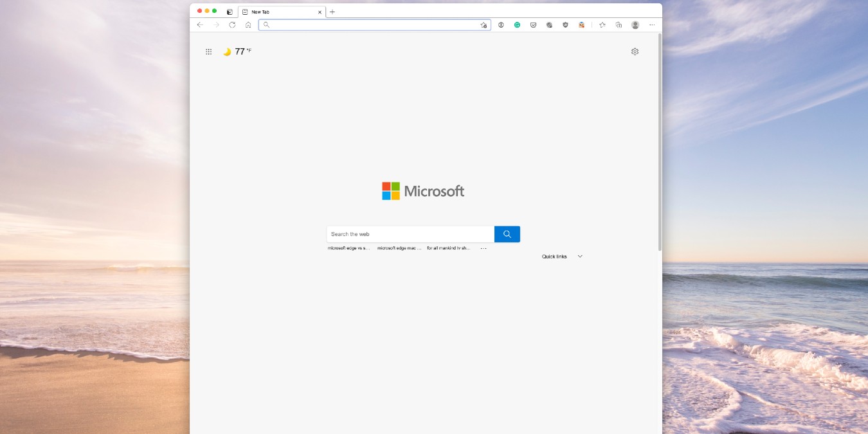Open more search suggestions with the ellipsis
The height and width of the screenshot is (434, 868).
pos(484,248)
